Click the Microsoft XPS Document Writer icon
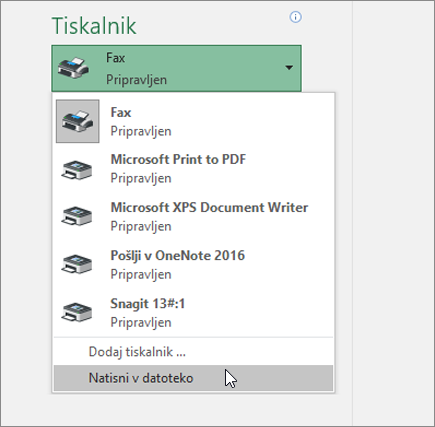The width and height of the screenshot is (435, 427). coord(77,216)
